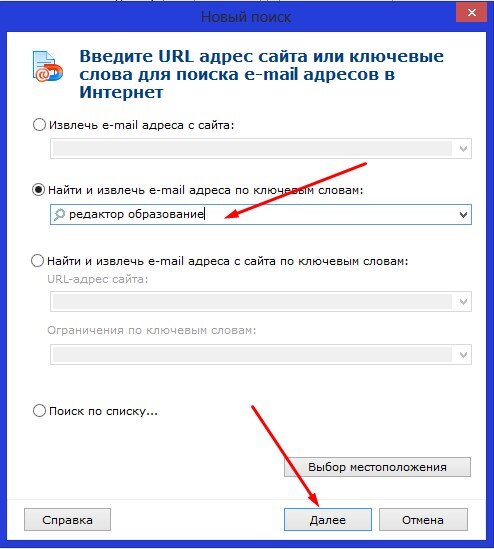Expand the 'URL-адрес сайта' dropdown arrow
The width and height of the screenshot is (494, 549).
[463, 301]
